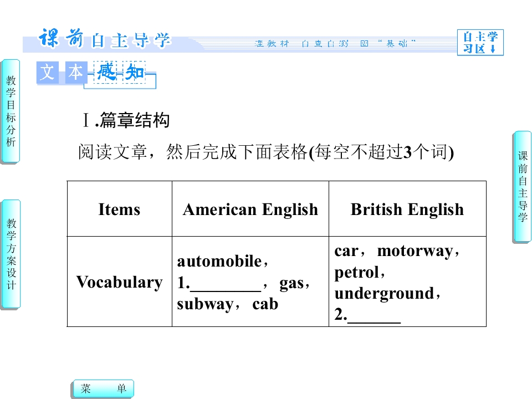
Task: Click the Vocabulary row label
Action: point(120,282)
